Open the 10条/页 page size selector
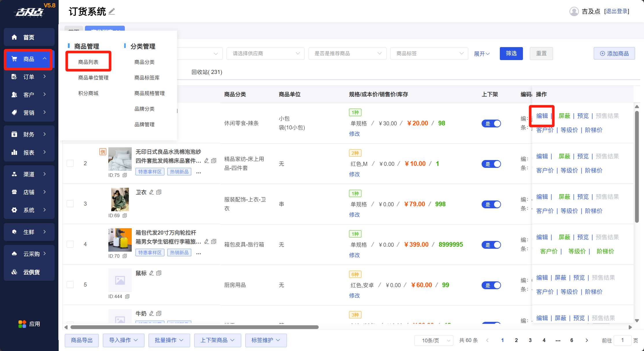This screenshot has height=351, width=644. tap(433, 341)
